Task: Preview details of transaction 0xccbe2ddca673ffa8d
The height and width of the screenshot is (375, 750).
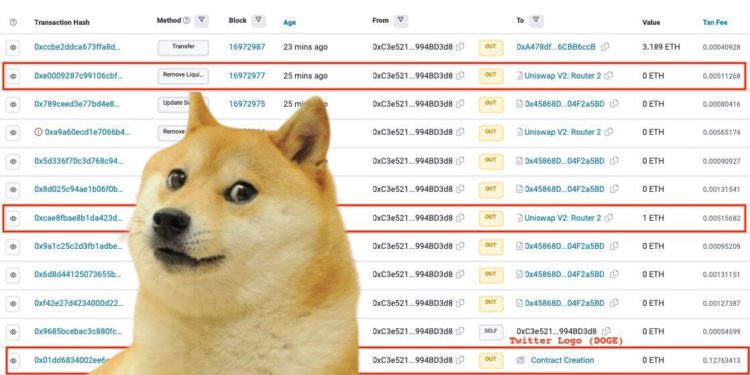Action: pyautogui.click(x=13, y=47)
